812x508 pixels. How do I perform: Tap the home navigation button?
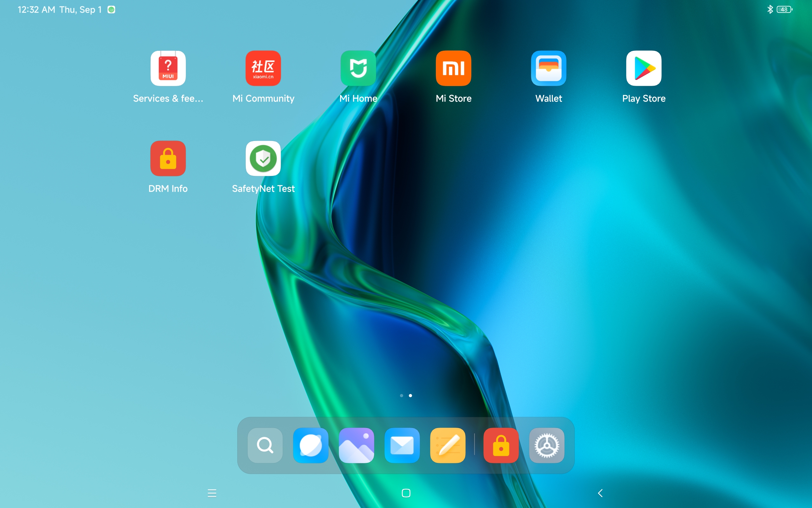406,493
